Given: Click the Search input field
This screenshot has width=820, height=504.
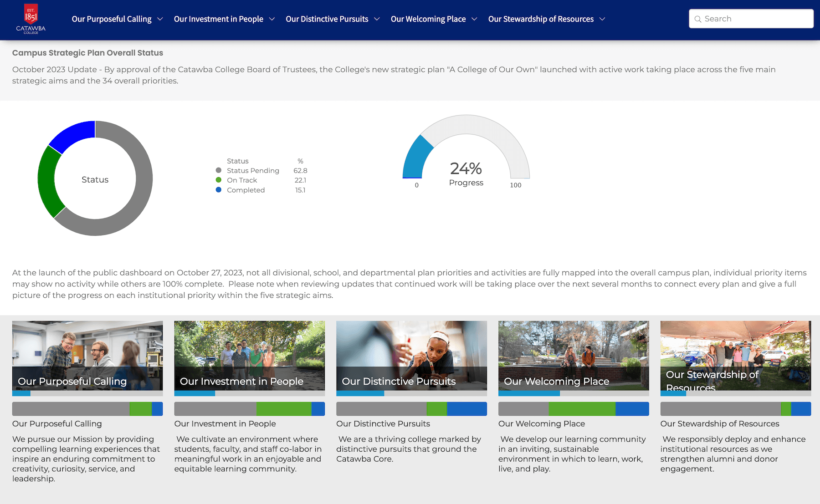Looking at the screenshot, I should tap(751, 19).
